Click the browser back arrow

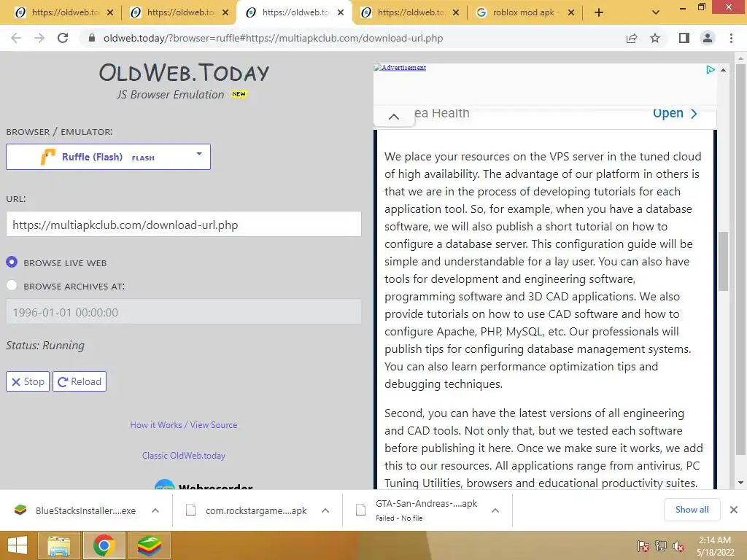tap(16, 38)
